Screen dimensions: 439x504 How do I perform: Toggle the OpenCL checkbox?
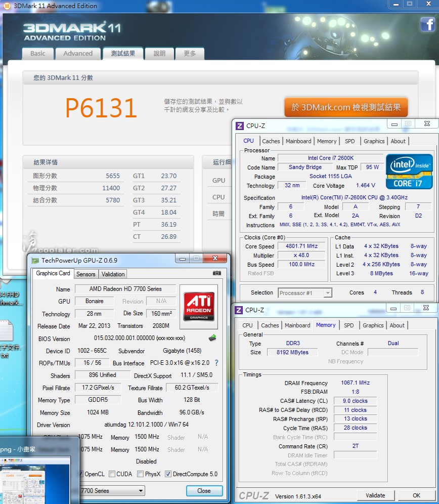81,474
